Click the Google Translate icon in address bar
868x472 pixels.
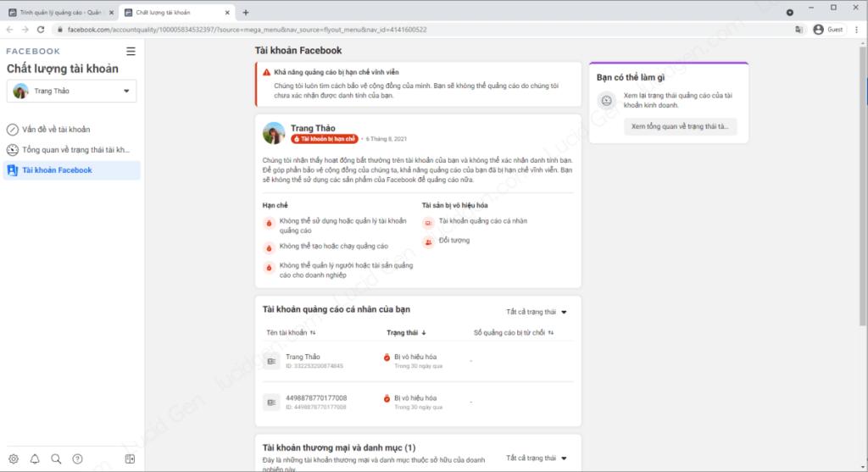tap(798, 30)
